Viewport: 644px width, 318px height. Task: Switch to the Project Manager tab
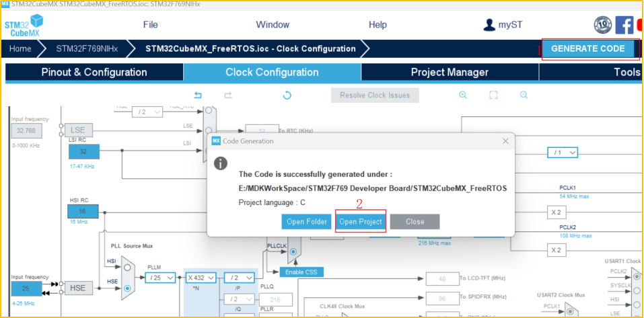450,73
